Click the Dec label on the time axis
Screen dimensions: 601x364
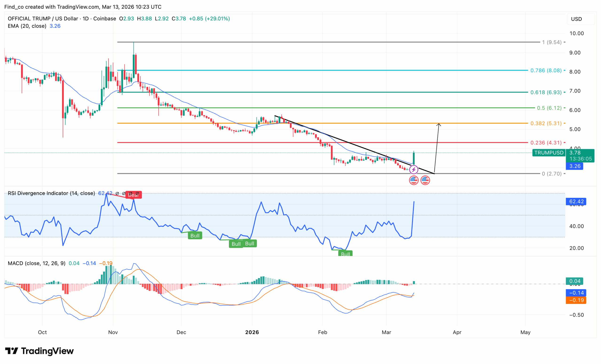(x=181, y=332)
